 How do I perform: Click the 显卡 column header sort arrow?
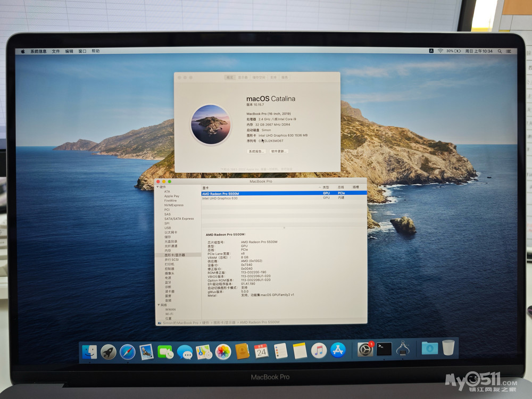tap(320, 188)
